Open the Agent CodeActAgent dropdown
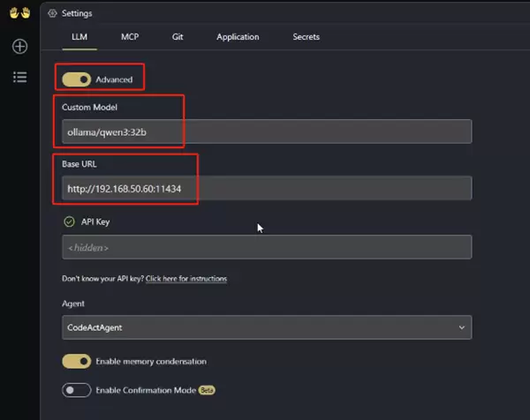 (265, 327)
